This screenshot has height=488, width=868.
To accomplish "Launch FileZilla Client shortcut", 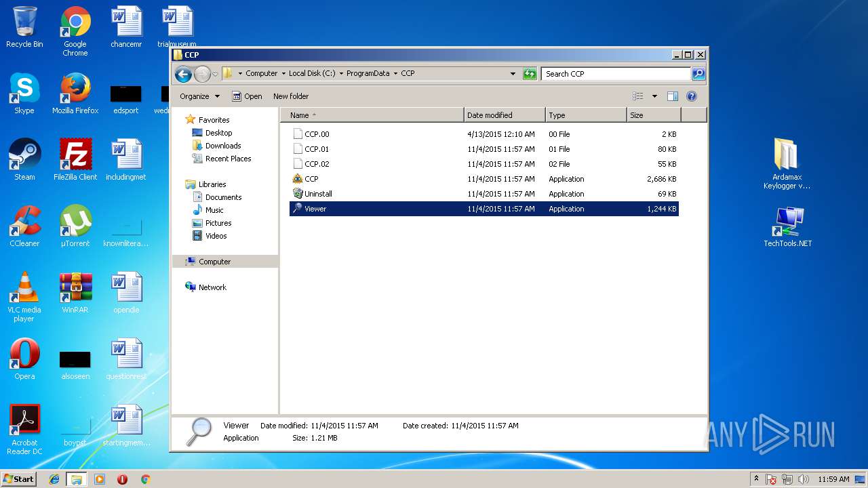I will click(x=75, y=160).
